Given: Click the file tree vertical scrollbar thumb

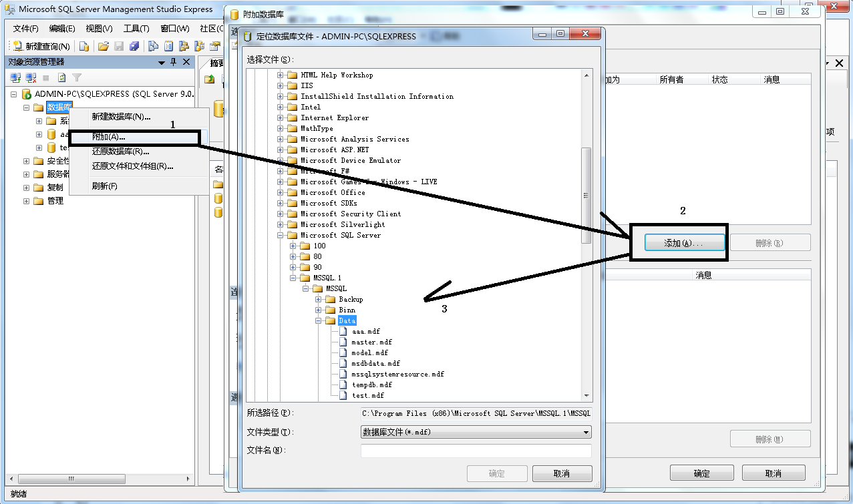Looking at the screenshot, I should pos(586,195).
